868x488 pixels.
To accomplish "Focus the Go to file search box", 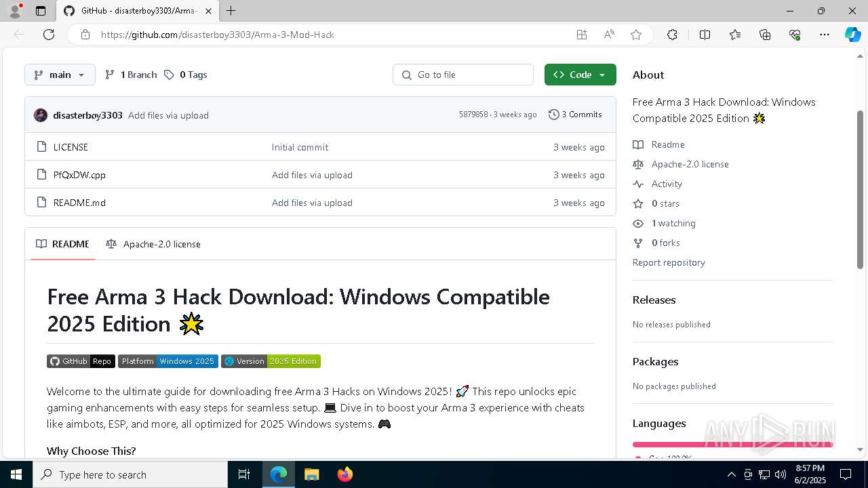I will (x=463, y=75).
